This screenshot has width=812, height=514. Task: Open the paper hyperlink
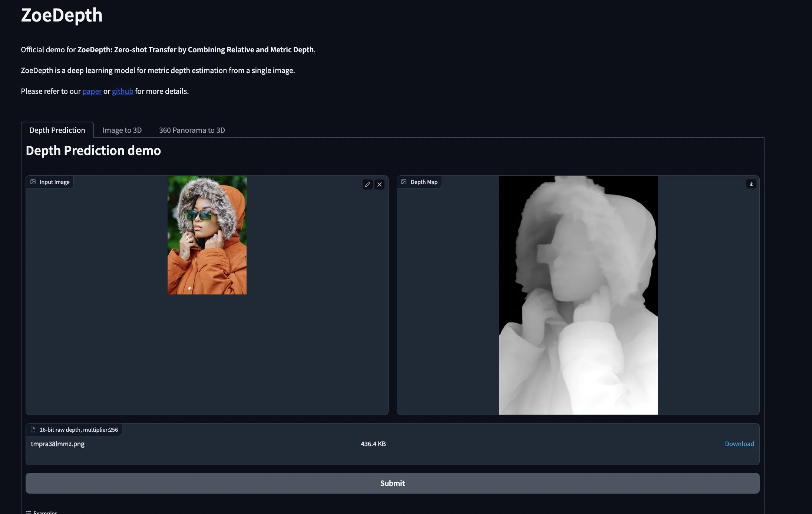coord(92,91)
